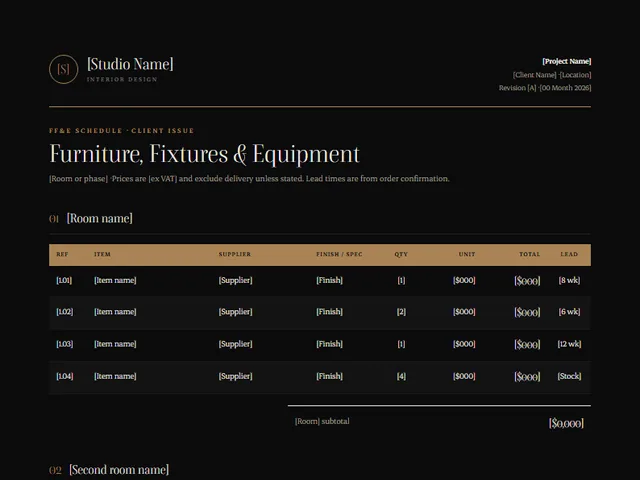Select the [1.01] reference cell

point(64,280)
